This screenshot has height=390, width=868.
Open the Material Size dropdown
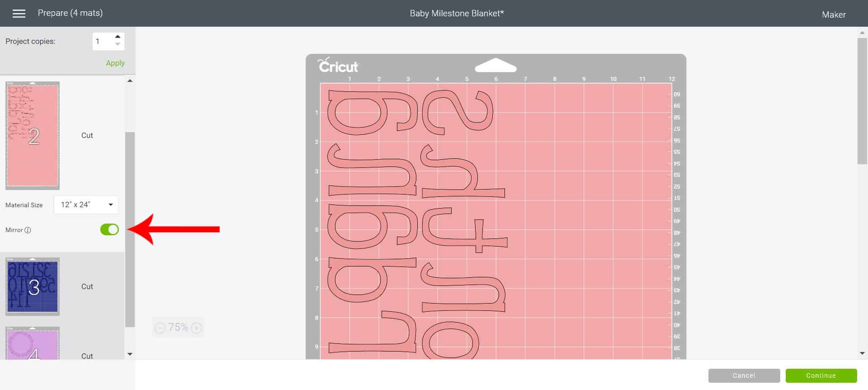(x=86, y=205)
